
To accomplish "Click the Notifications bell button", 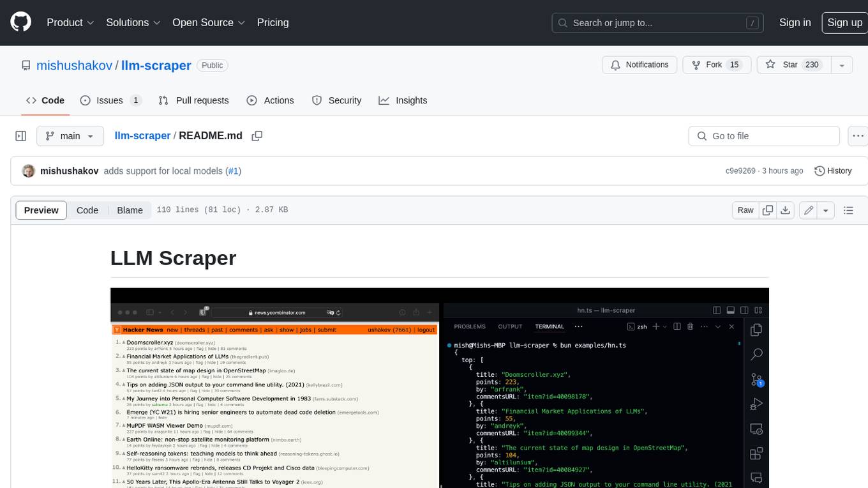I will (640, 65).
